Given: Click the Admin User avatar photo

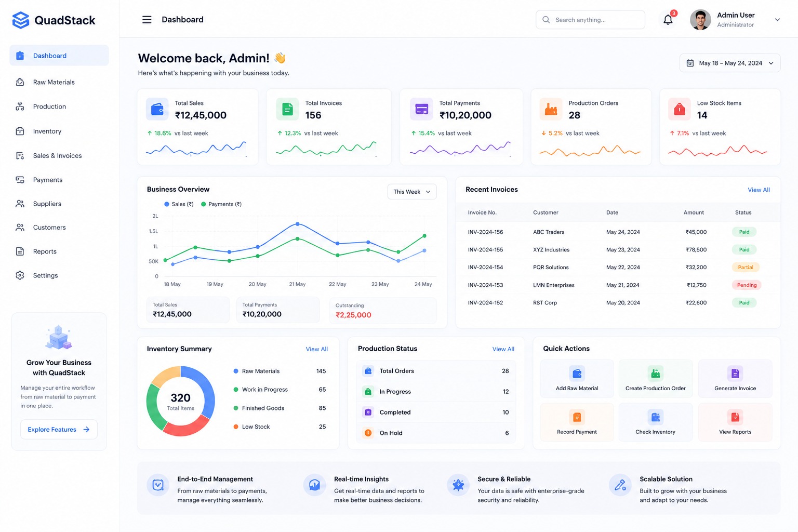Looking at the screenshot, I should [x=700, y=20].
